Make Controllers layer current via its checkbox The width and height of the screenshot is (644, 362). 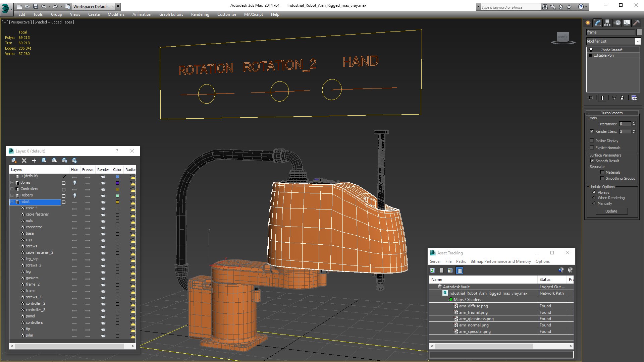[63, 189]
